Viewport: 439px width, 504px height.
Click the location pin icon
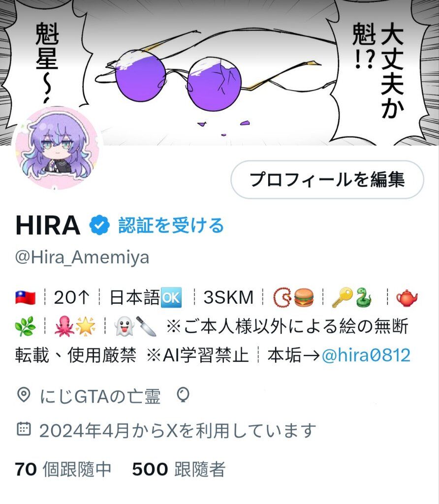(x=24, y=395)
